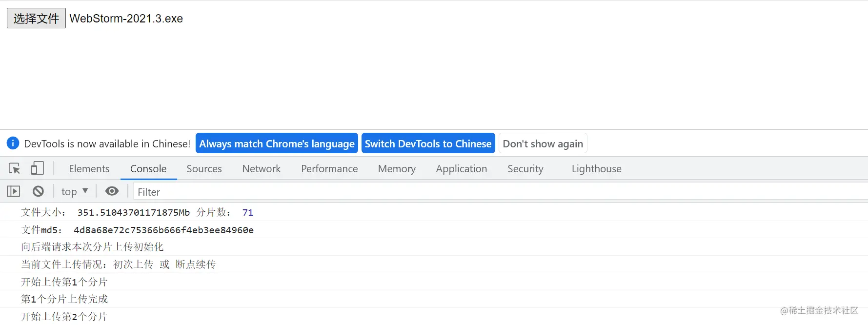Focus the console Filter input field
Viewport: 868px width, 325px height.
[501, 192]
